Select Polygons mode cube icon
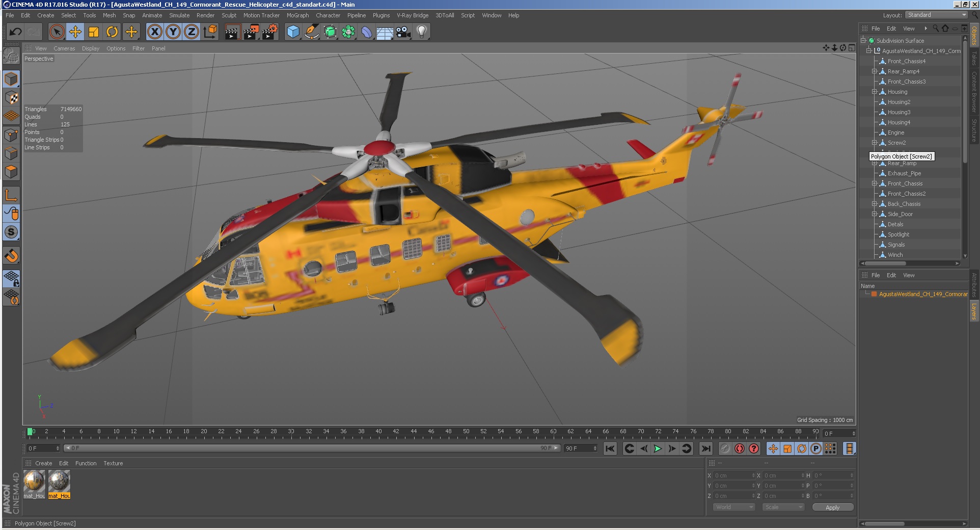Viewport: 980px width, 530px height. tap(11, 172)
